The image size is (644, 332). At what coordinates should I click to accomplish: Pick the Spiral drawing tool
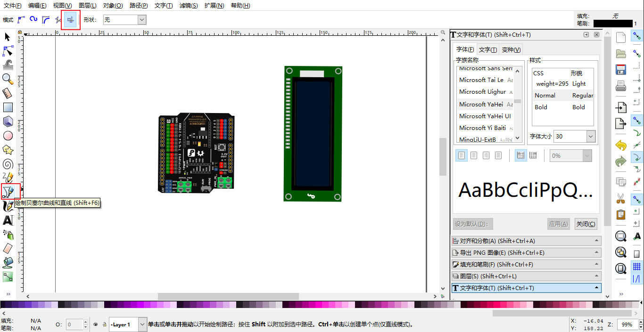click(x=8, y=164)
